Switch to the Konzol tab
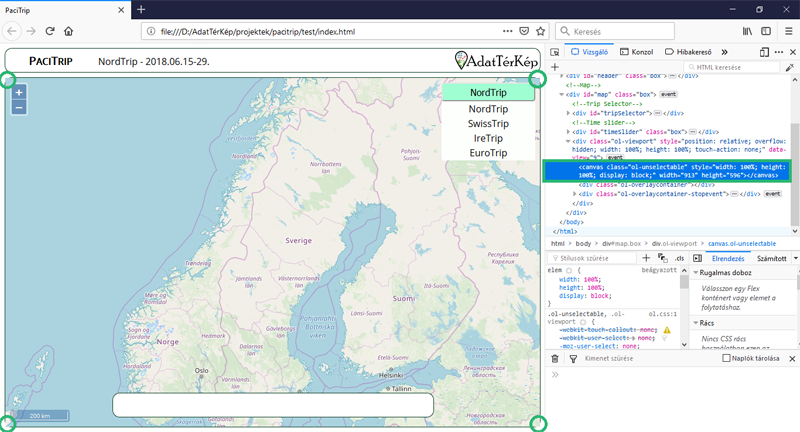Screen dimensions: 800x432 (x=637, y=52)
